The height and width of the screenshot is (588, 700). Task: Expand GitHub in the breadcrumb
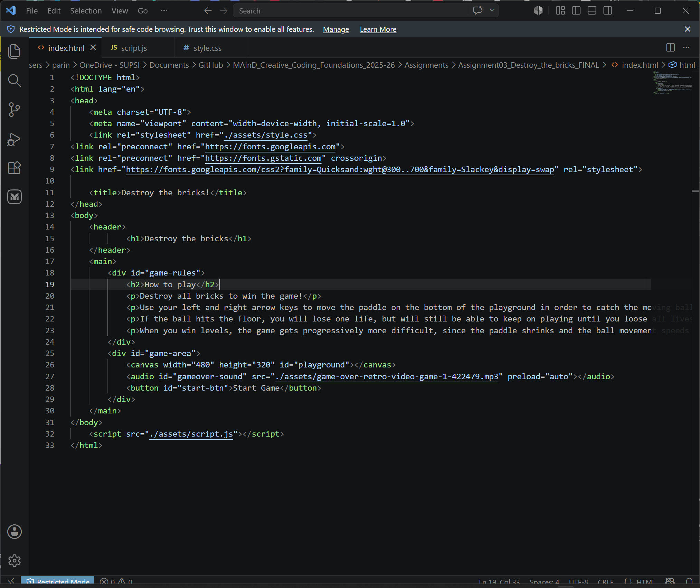click(211, 65)
